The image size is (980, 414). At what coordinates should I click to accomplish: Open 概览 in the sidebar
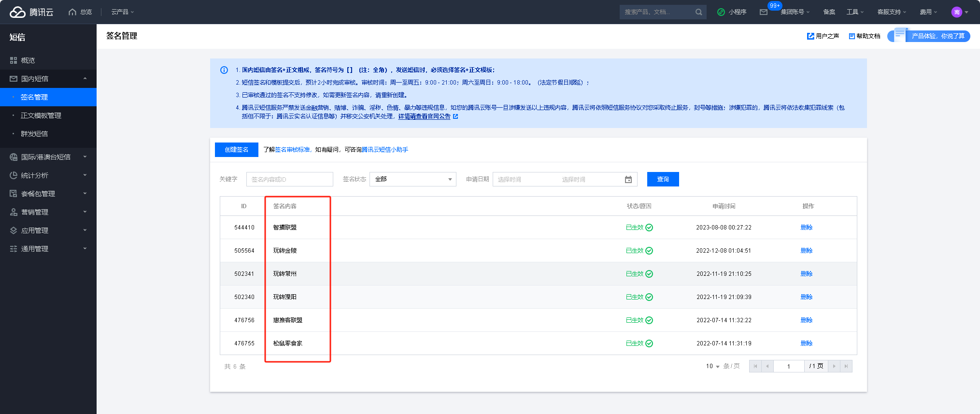[48, 60]
